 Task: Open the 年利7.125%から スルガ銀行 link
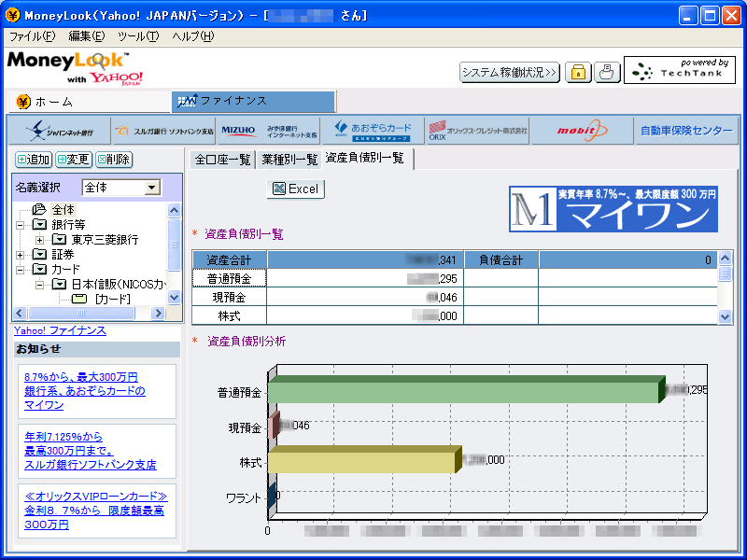point(91,451)
